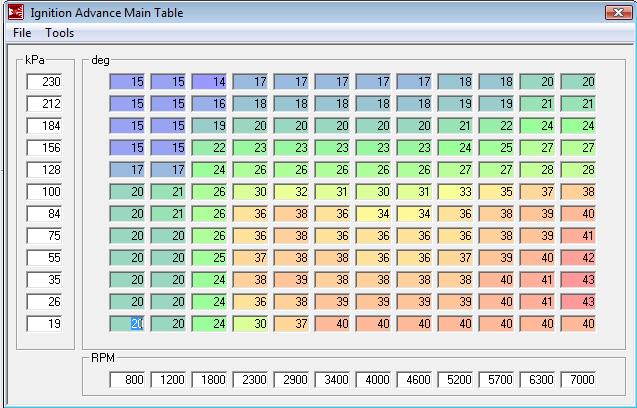Screen dimensions: 637x408
Task: Click the 4600 RPM axis field
Action: tap(414, 380)
